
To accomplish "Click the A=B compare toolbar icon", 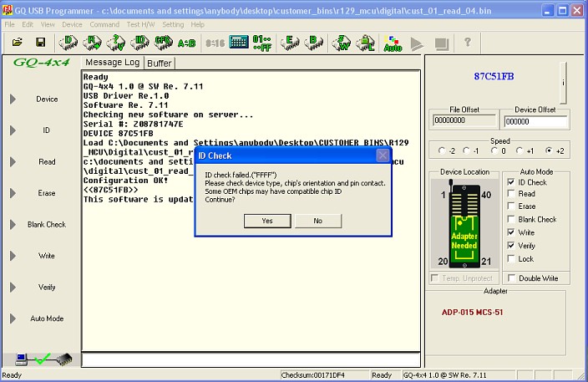I will [186, 42].
